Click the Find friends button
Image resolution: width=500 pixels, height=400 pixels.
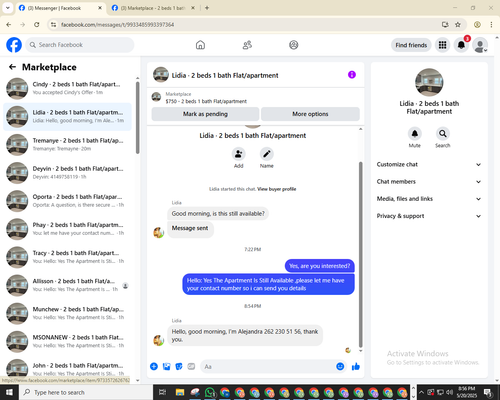[411, 45]
